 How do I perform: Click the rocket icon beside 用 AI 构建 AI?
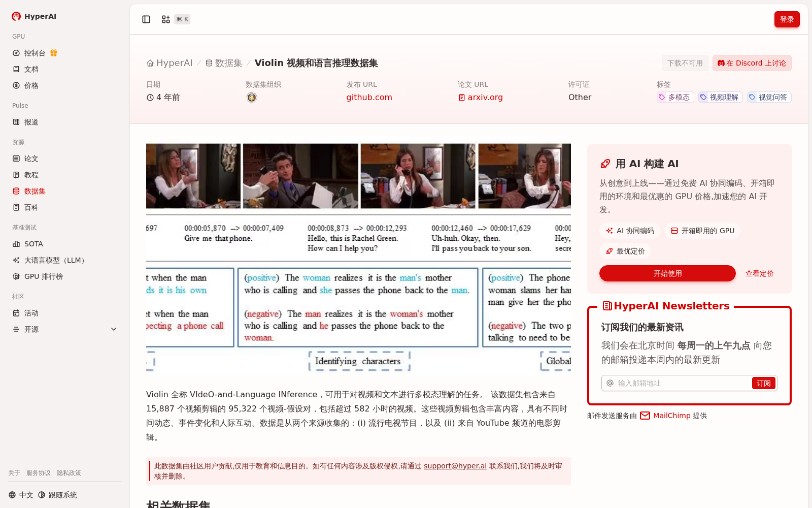605,164
